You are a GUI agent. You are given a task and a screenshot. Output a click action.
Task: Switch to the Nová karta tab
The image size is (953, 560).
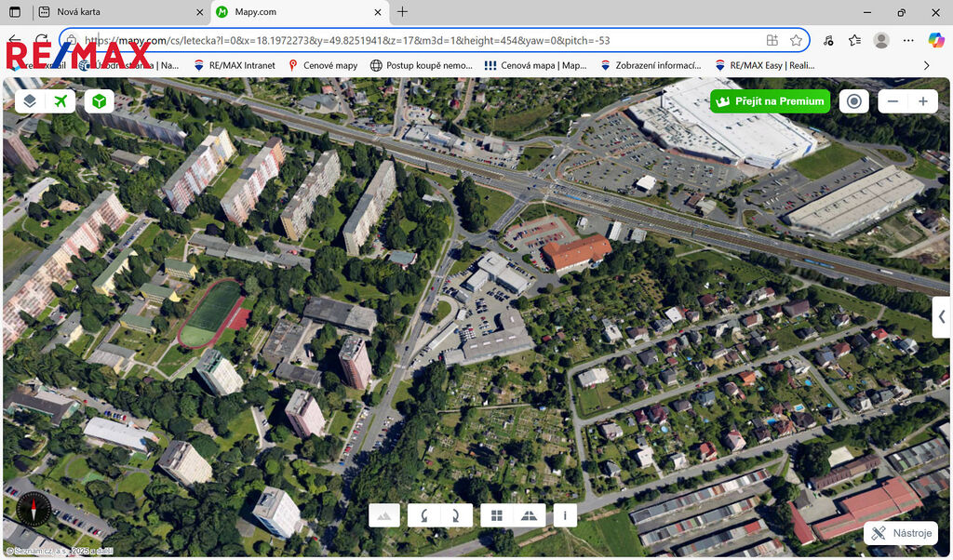pyautogui.click(x=120, y=11)
